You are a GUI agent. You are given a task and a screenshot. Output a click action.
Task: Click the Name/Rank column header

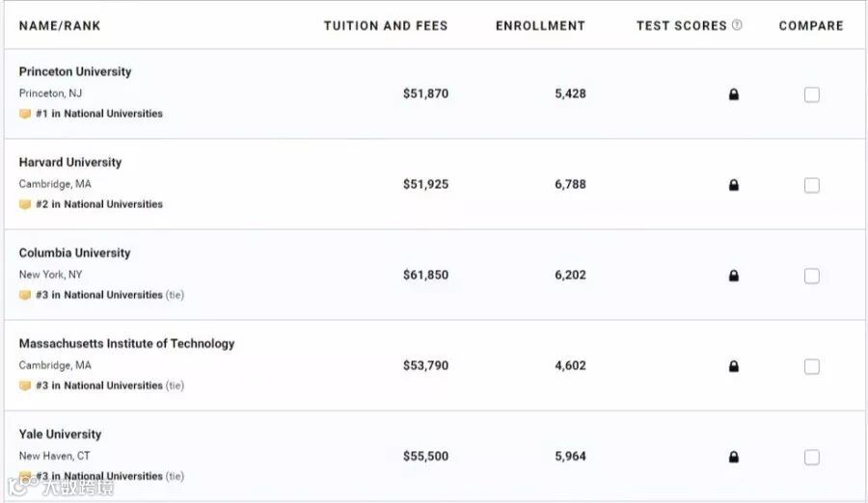tap(60, 26)
